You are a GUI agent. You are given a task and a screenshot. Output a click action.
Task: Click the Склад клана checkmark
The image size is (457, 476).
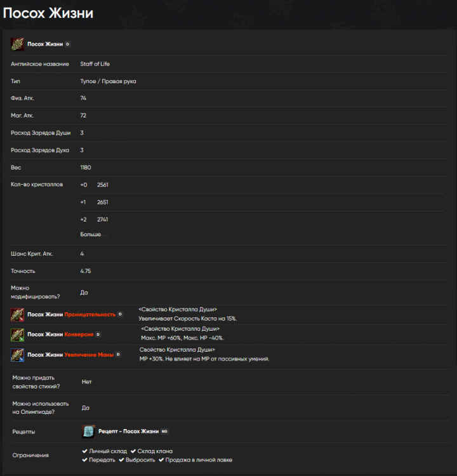tap(133, 451)
